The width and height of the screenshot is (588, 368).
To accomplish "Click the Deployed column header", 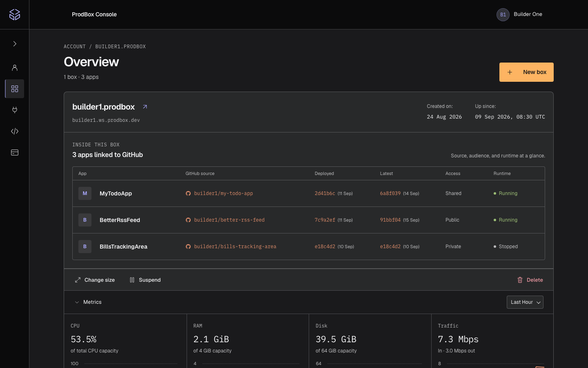I will click(x=324, y=173).
